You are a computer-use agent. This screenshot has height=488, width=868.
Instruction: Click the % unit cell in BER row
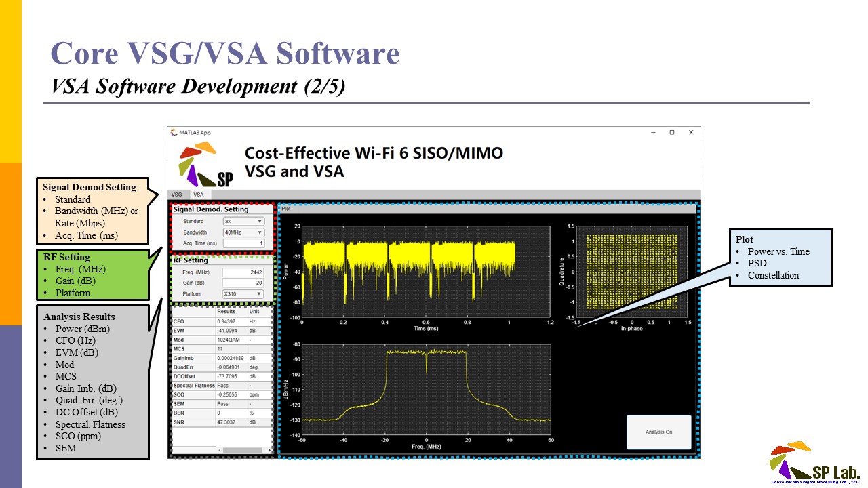click(x=260, y=413)
